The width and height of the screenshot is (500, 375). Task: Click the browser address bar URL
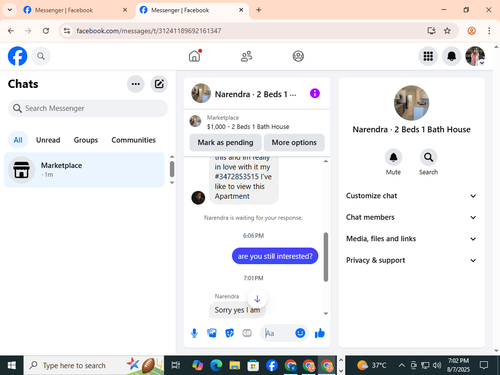click(149, 31)
